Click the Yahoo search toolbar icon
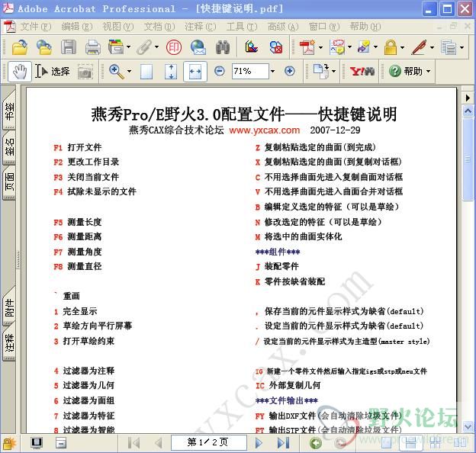The width and height of the screenshot is (476, 453). pyautogui.click(x=362, y=71)
